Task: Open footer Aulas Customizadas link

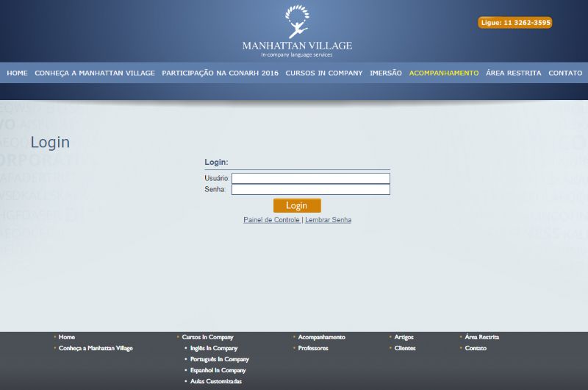Action: click(215, 381)
